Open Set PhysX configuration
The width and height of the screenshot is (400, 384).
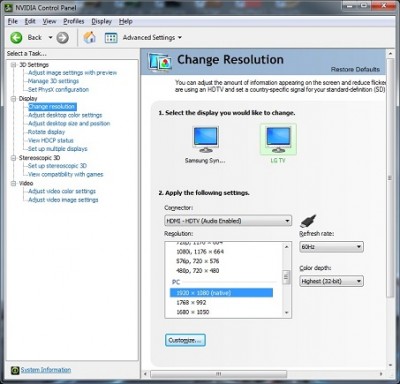[x=58, y=89]
